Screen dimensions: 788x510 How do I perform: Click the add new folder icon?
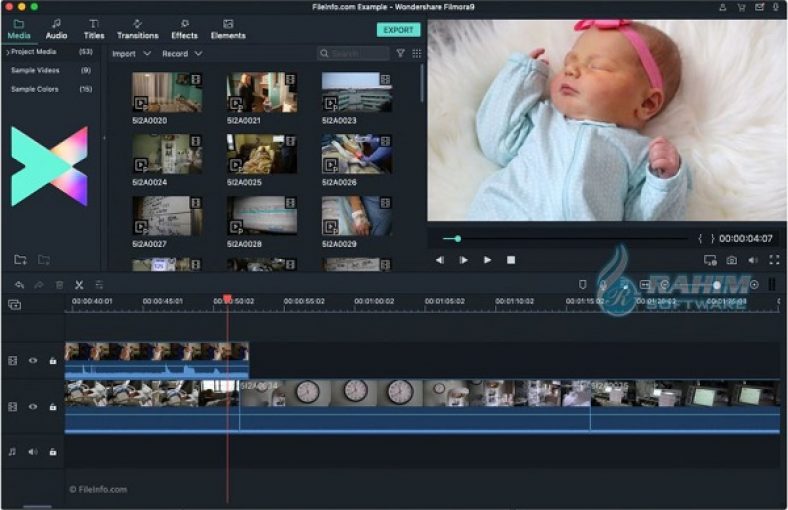pos(20,260)
